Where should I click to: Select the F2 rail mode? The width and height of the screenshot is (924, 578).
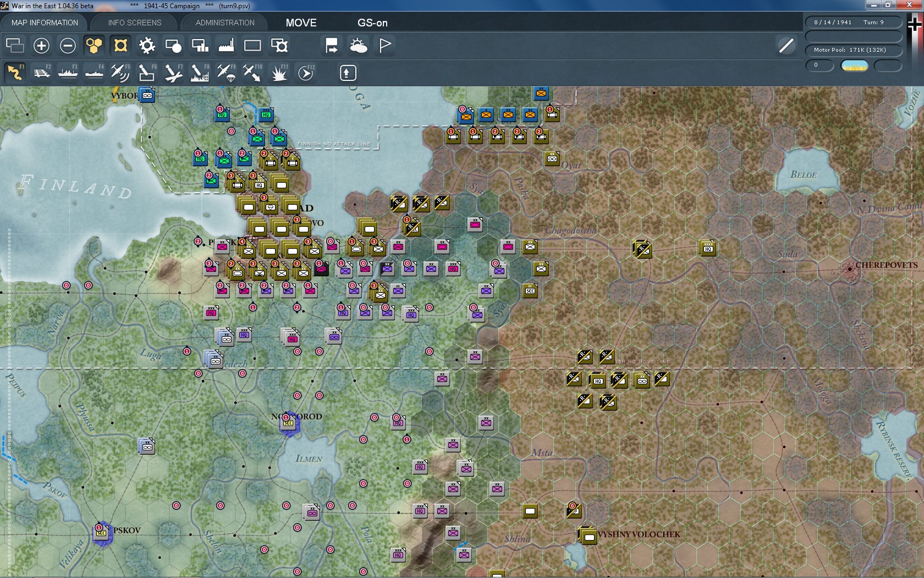[41, 72]
